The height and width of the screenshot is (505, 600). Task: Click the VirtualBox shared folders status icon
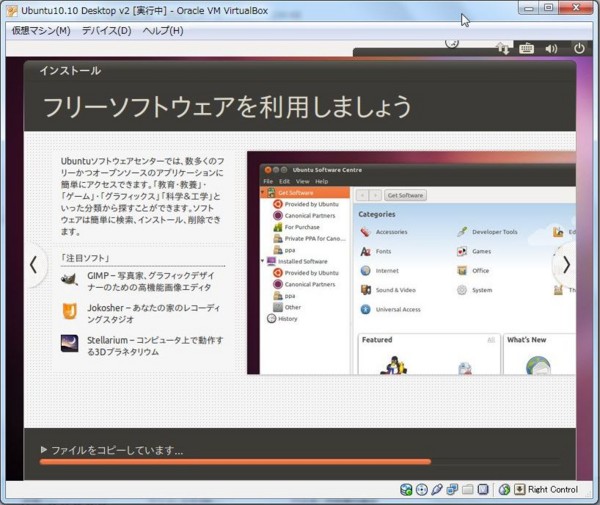coord(468,489)
